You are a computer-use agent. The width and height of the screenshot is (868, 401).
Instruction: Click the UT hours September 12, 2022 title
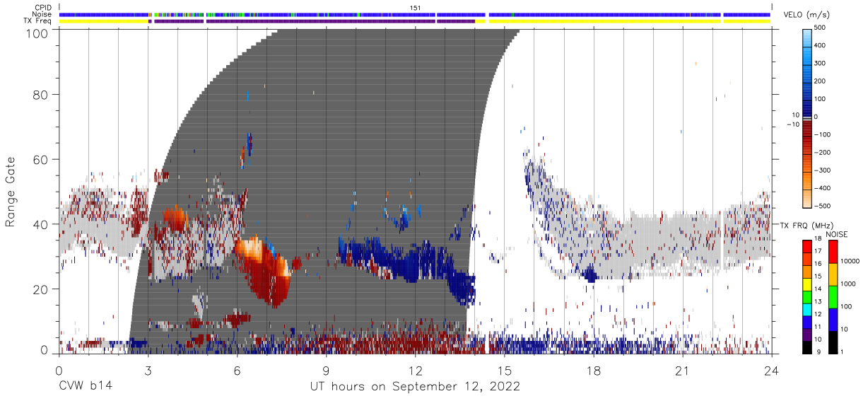click(416, 387)
